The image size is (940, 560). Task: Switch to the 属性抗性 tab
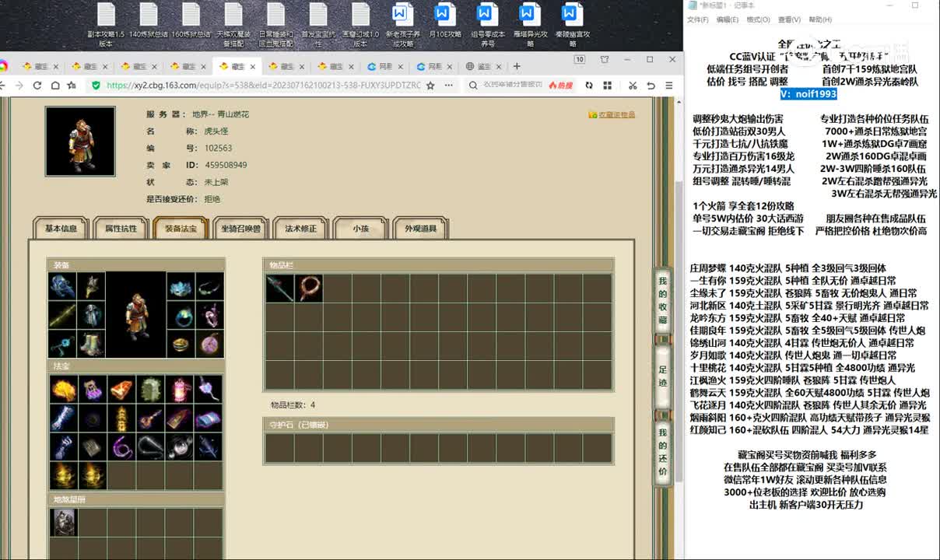pos(121,228)
